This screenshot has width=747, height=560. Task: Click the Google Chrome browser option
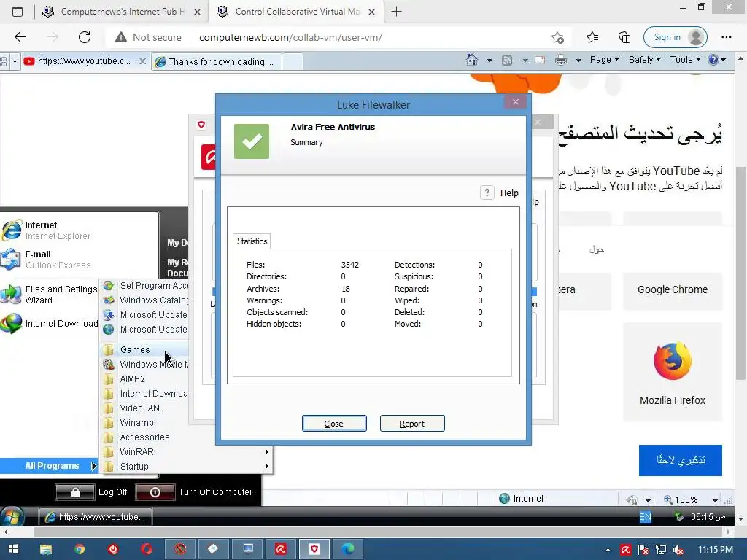pyautogui.click(x=672, y=289)
